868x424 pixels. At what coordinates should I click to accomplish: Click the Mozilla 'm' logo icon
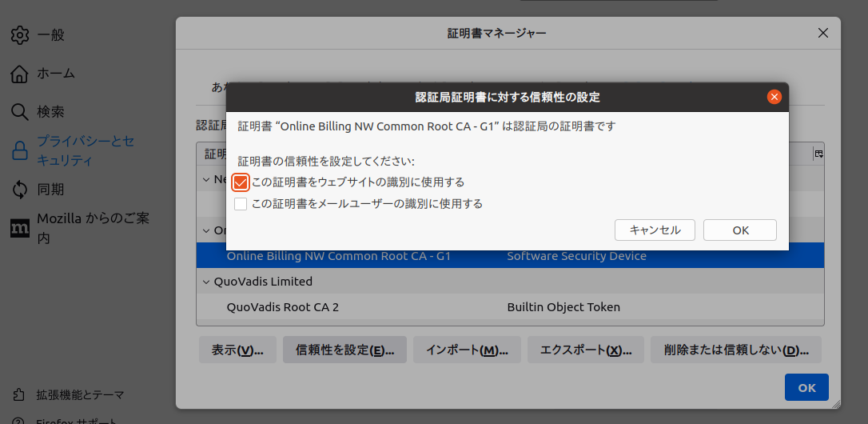(19, 228)
